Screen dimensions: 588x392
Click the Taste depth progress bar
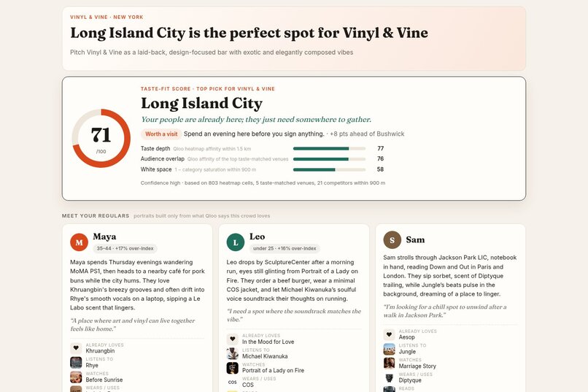click(329, 148)
